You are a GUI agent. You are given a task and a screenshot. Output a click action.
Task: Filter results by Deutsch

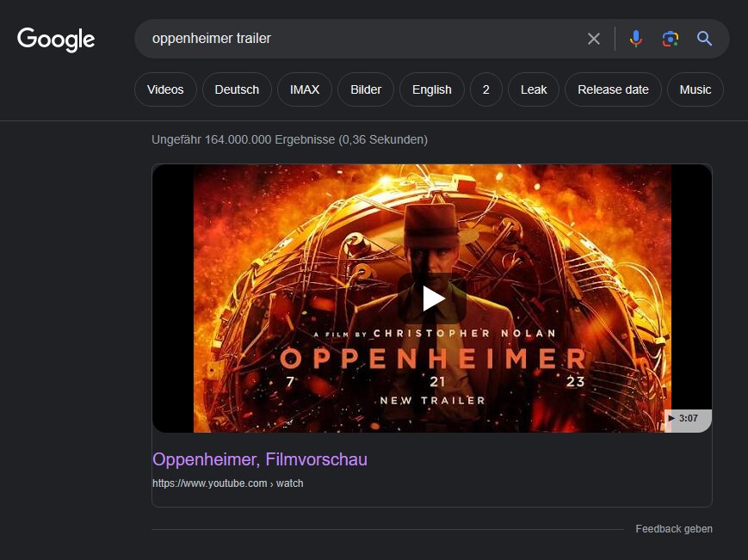[x=237, y=89]
